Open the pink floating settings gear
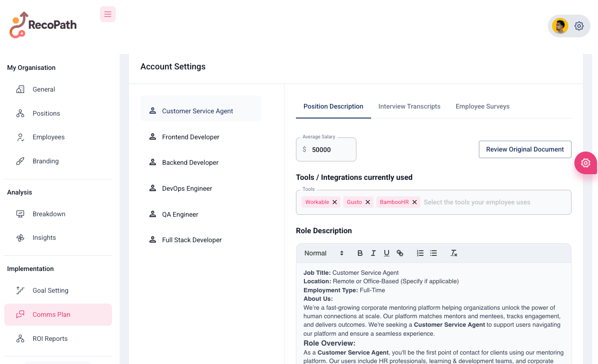Image resolution: width=598 pixels, height=364 pixels. click(585, 163)
